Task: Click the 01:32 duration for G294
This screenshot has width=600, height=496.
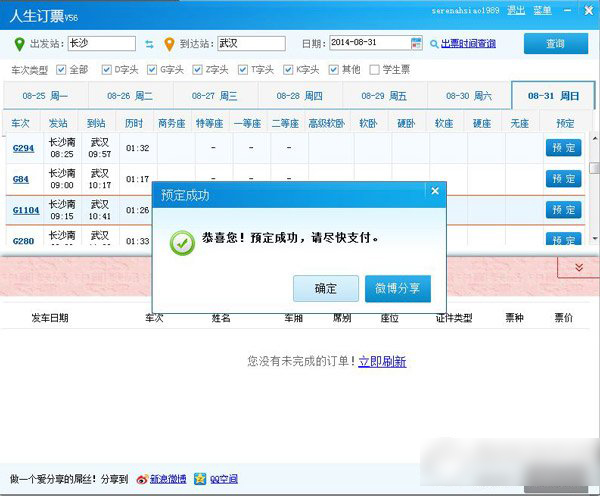Action: pos(138,148)
